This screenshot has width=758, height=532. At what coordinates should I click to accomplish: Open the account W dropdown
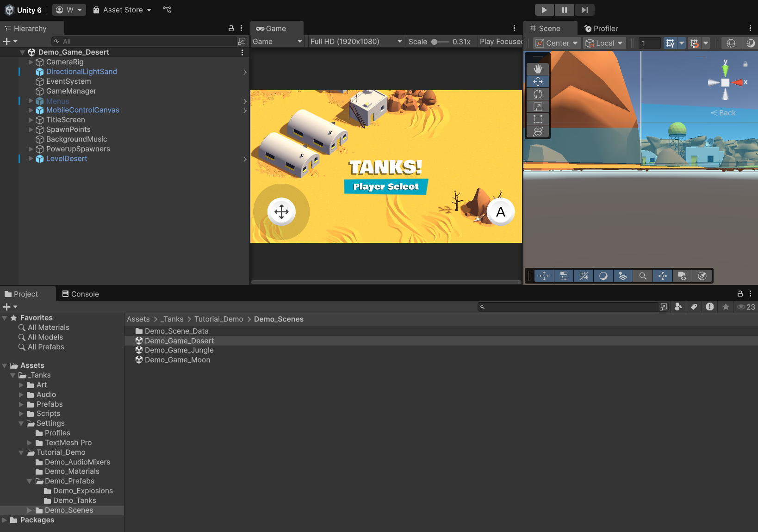point(69,10)
